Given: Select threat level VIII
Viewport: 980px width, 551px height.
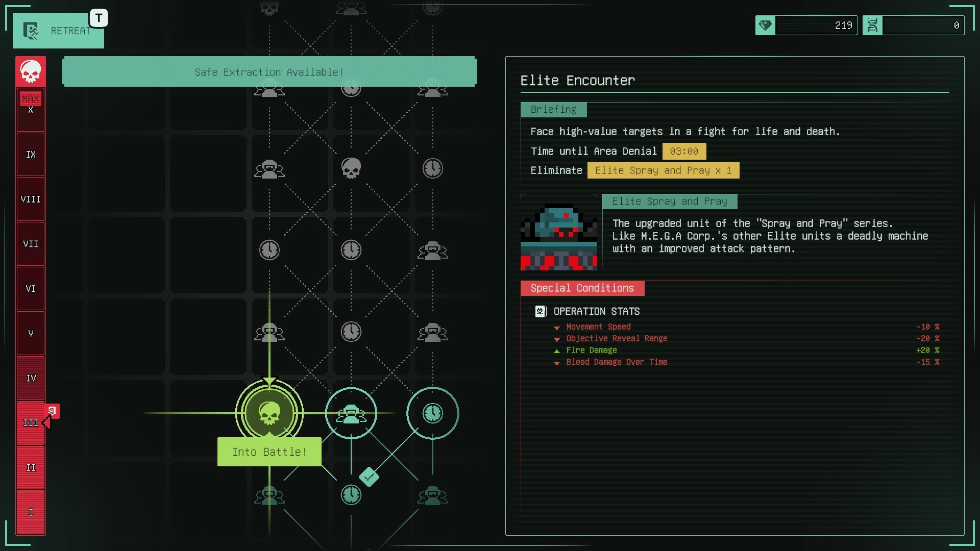Looking at the screenshot, I should [x=31, y=199].
